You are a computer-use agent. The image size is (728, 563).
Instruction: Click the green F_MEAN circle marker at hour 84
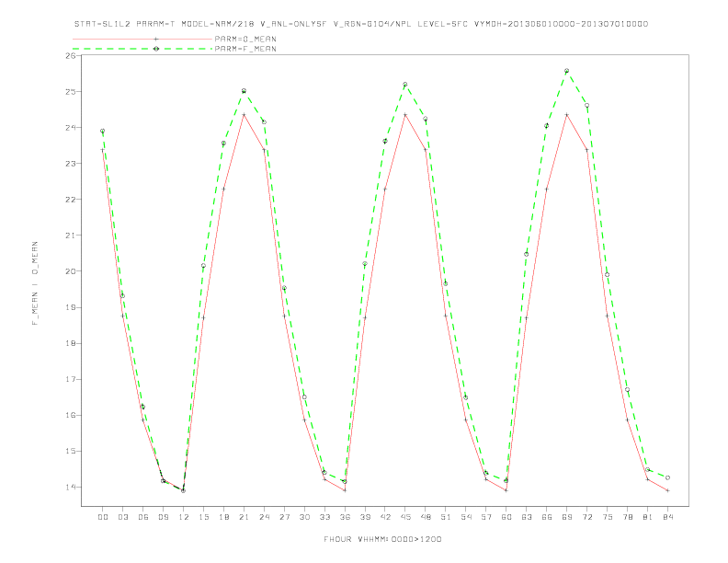(x=667, y=477)
